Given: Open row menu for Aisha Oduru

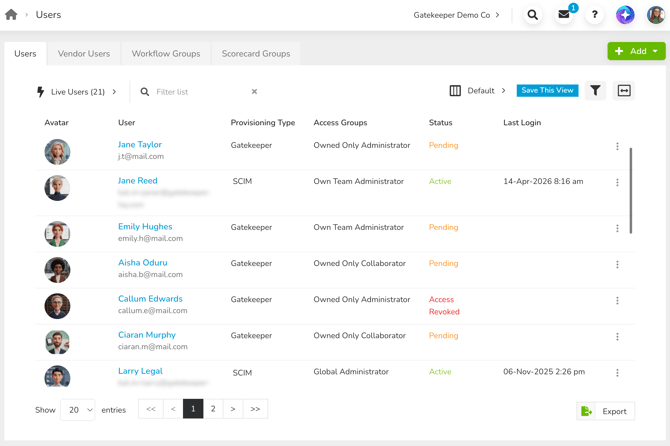Looking at the screenshot, I should [x=617, y=264].
